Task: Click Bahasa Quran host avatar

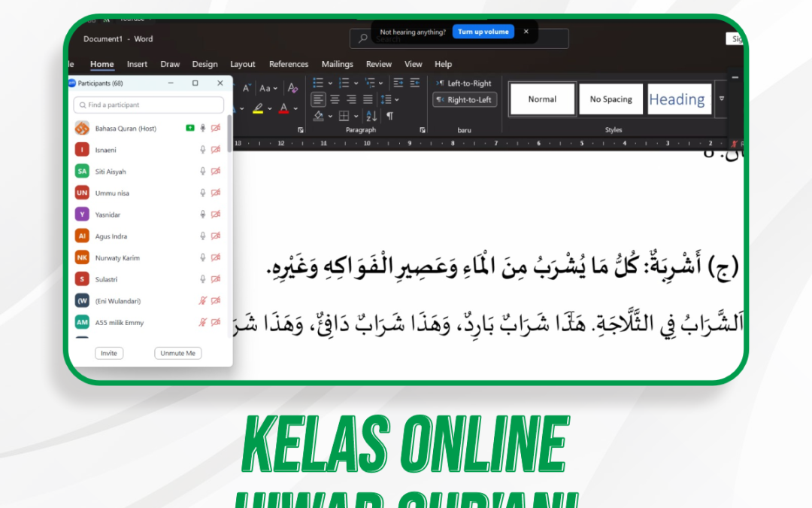Action: (x=82, y=128)
